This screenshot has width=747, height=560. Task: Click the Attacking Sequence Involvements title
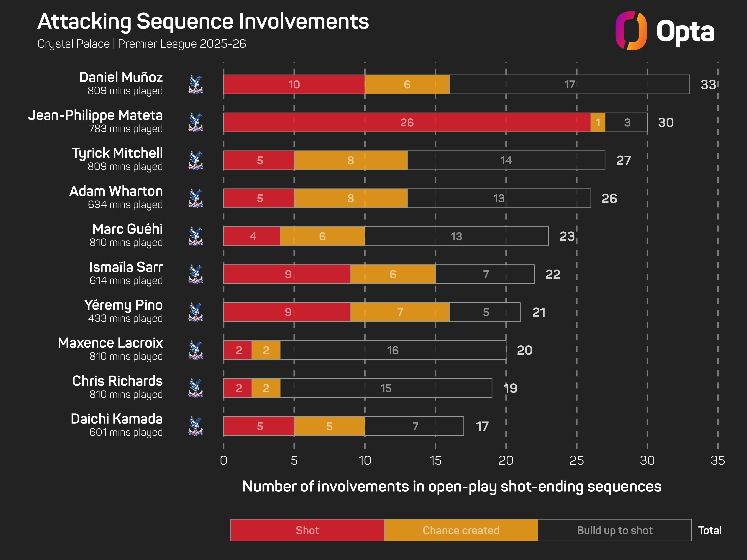click(x=203, y=22)
